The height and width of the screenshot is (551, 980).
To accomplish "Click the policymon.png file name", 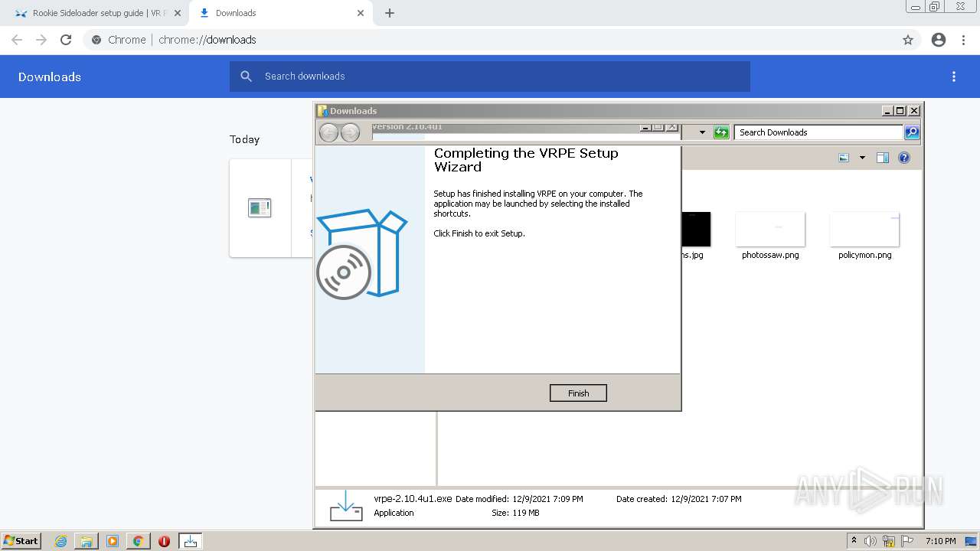I will [x=865, y=255].
